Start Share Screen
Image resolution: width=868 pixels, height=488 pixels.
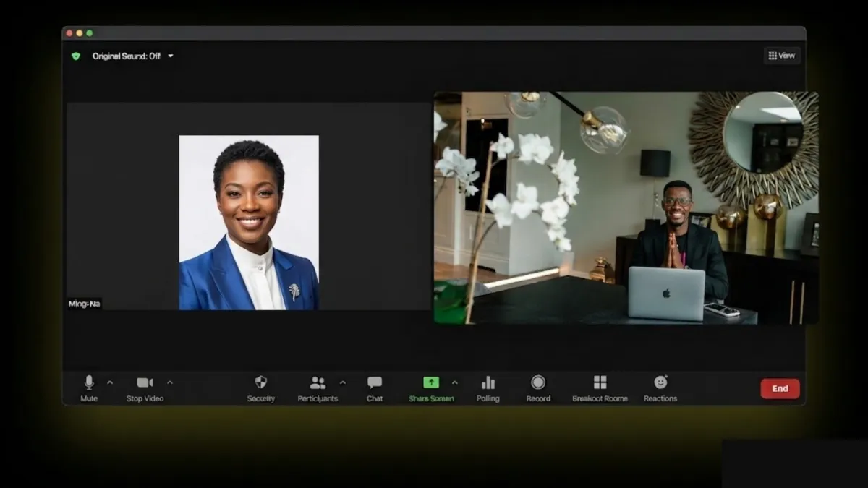click(x=431, y=388)
